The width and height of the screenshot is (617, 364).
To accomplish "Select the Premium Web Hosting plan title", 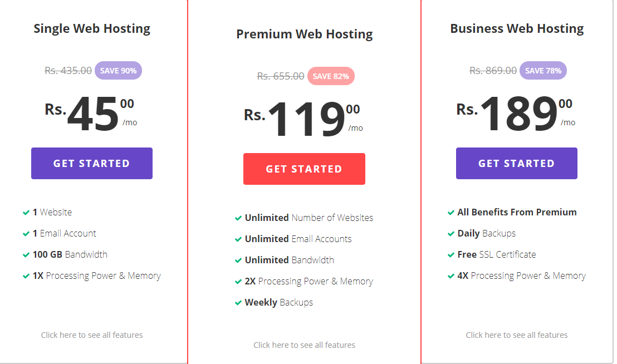I will [304, 34].
